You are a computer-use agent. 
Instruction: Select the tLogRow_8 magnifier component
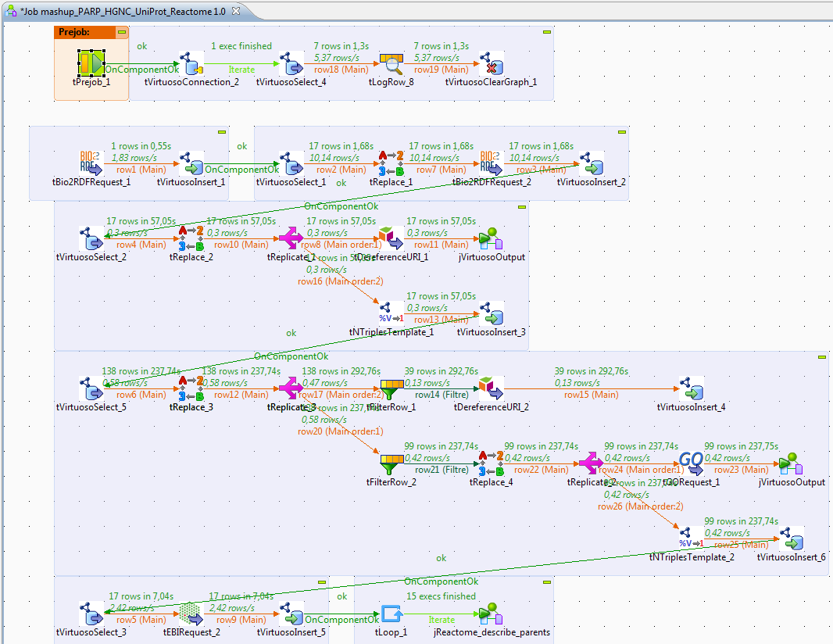point(391,63)
